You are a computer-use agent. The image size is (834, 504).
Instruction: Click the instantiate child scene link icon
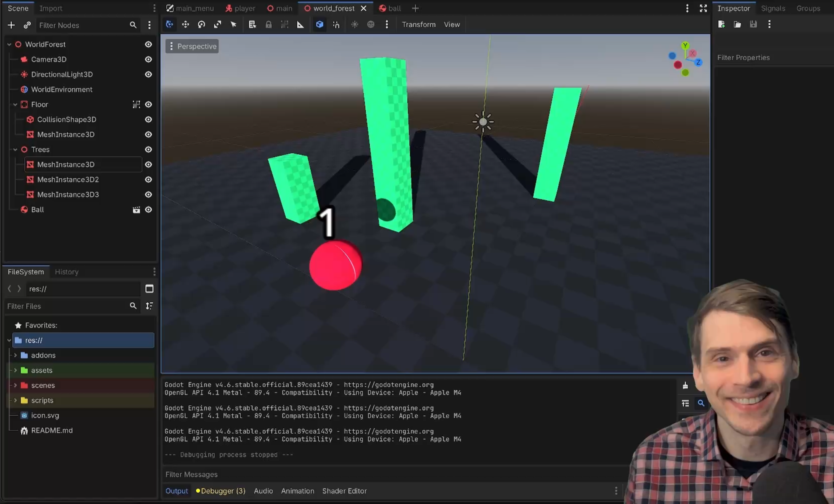coord(27,25)
